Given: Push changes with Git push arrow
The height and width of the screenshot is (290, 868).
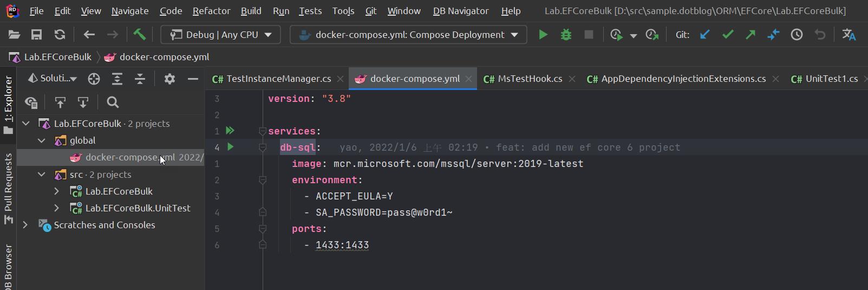Looking at the screenshot, I should point(750,35).
